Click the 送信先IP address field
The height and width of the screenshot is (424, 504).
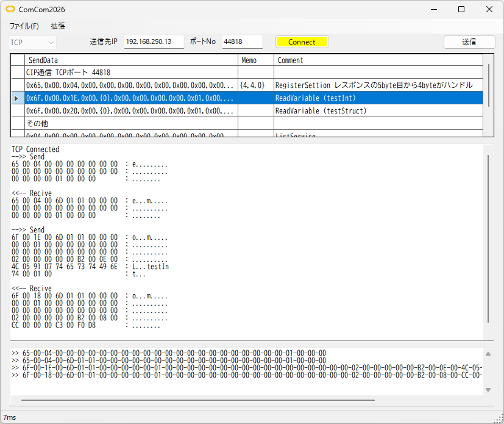pos(154,42)
